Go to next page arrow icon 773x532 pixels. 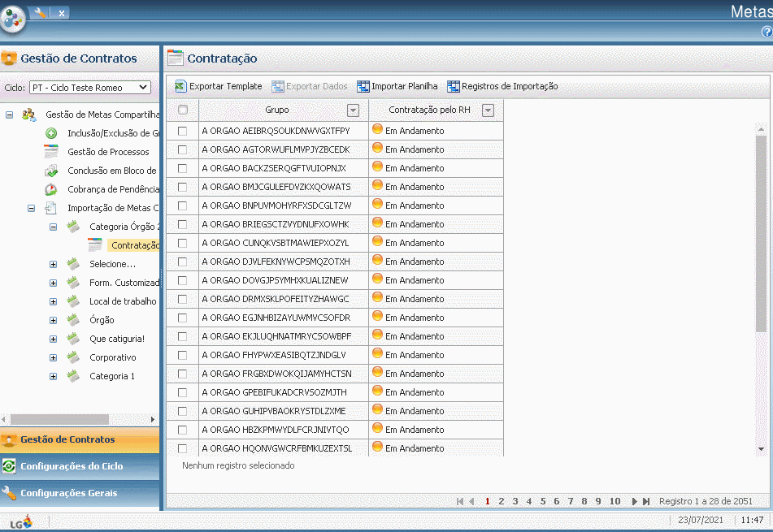pos(635,501)
